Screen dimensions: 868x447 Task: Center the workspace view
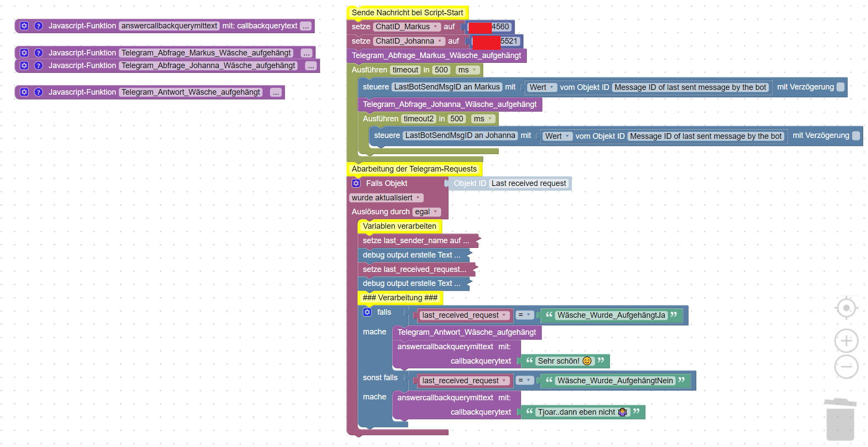coord(846,308)
